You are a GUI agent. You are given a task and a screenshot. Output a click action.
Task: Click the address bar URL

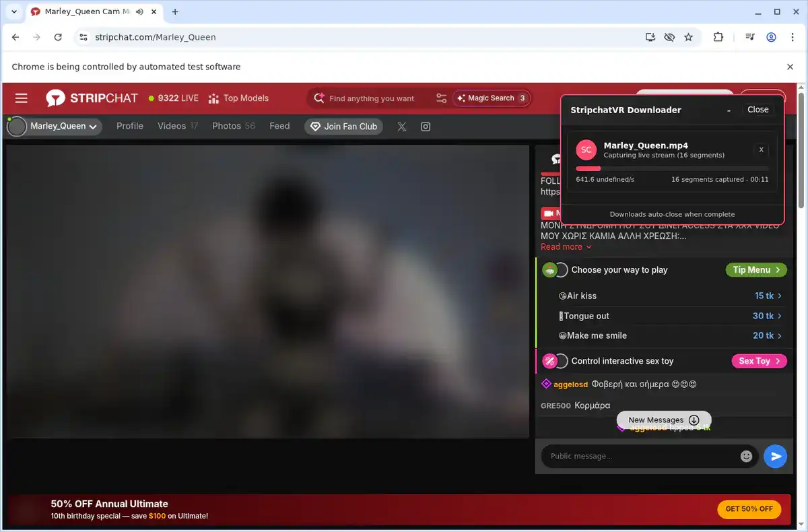coord(156,37)
